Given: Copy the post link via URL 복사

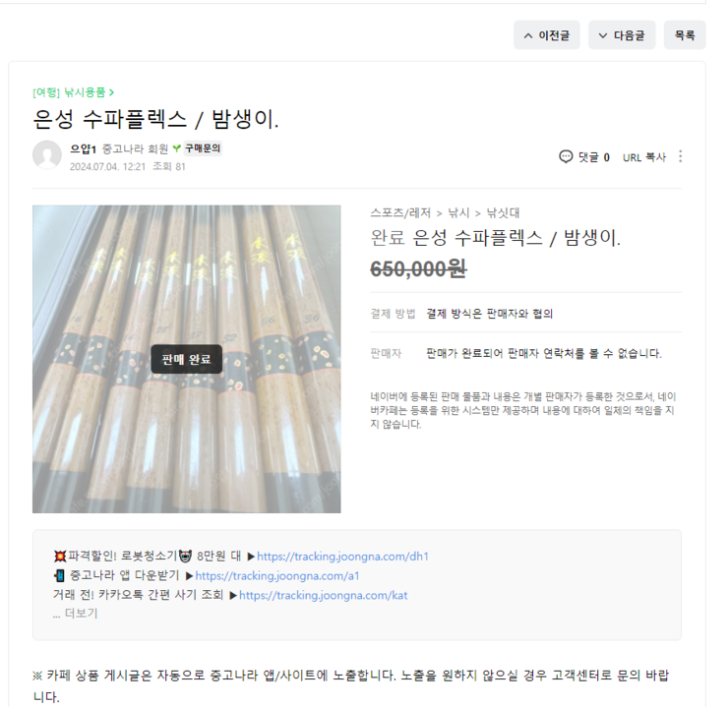Looking at the screenshot, I should pos(644,157).
